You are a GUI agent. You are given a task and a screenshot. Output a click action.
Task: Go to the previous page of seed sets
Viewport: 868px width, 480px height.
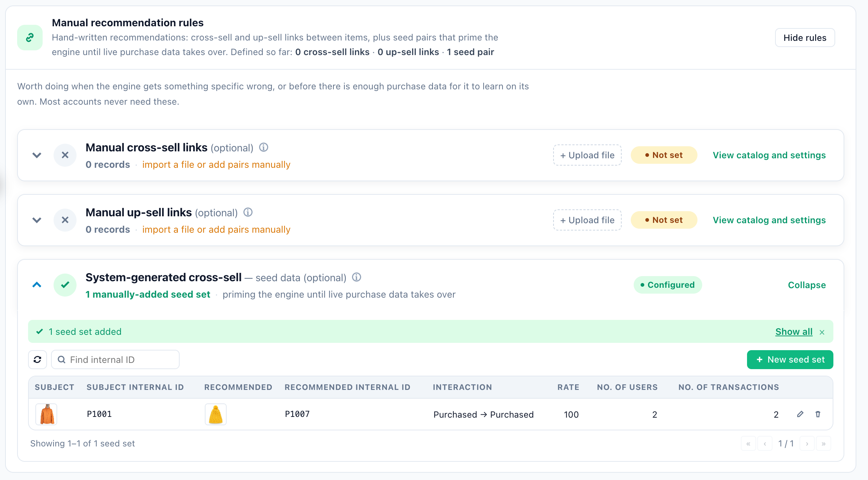coord(765,444)
